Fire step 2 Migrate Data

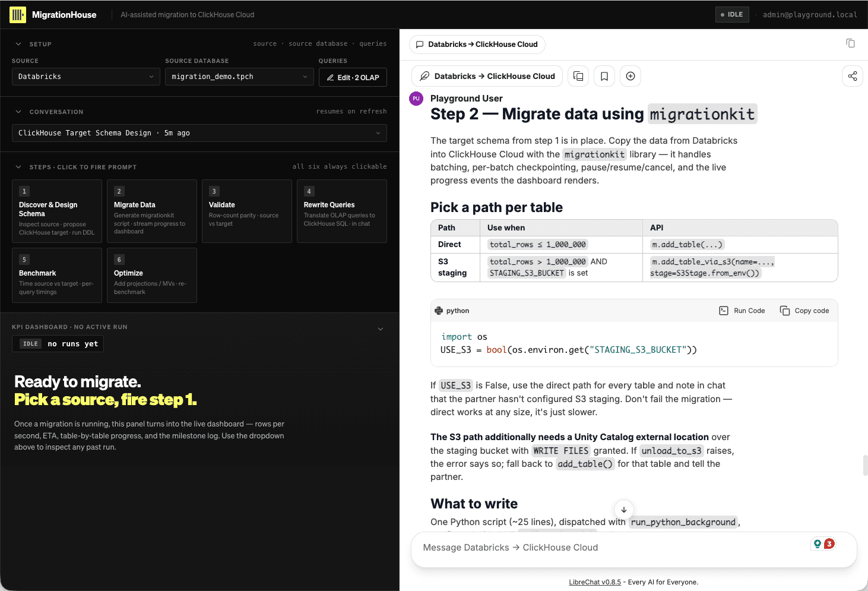(x=152, y=211)
